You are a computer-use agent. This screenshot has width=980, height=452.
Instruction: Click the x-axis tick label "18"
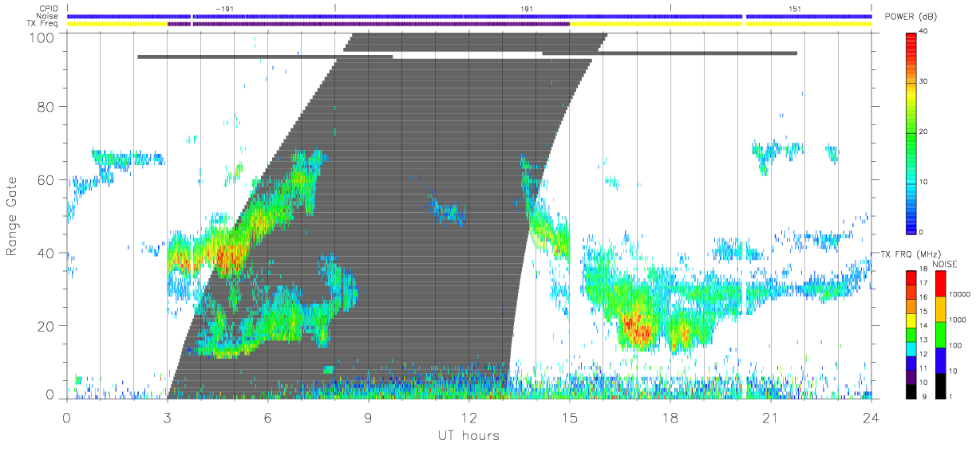point(670,417)
